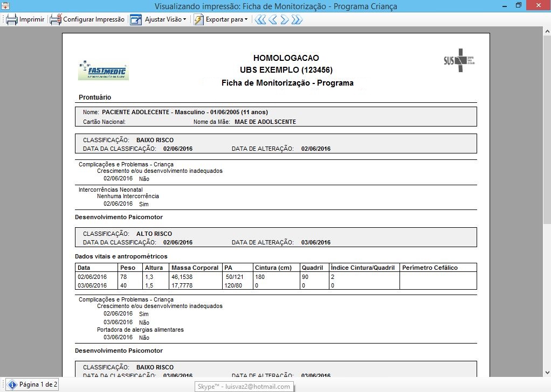The image size is (551, 392).
Task: Click the Configurar Impressão label
Action: click(94, 19)
